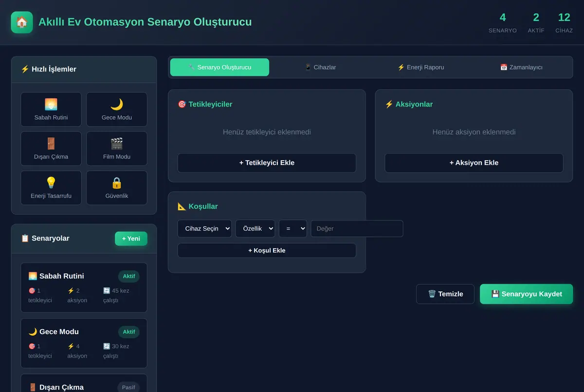Select the Dışarı Çıkma door quick action
Screen dimensions: 584x392
pyautogui.click(x=51, y=149)
